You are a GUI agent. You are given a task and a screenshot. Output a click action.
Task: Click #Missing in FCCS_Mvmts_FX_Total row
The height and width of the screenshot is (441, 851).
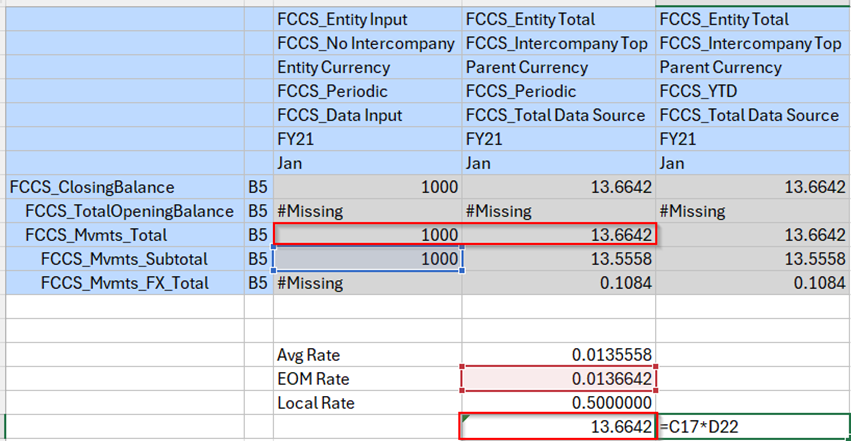[367, 283]
